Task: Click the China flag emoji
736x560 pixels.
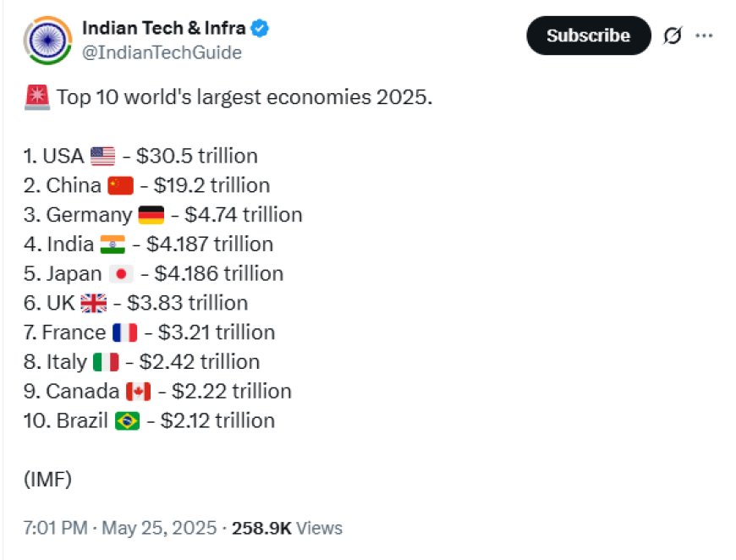Action: click(121, 185)
